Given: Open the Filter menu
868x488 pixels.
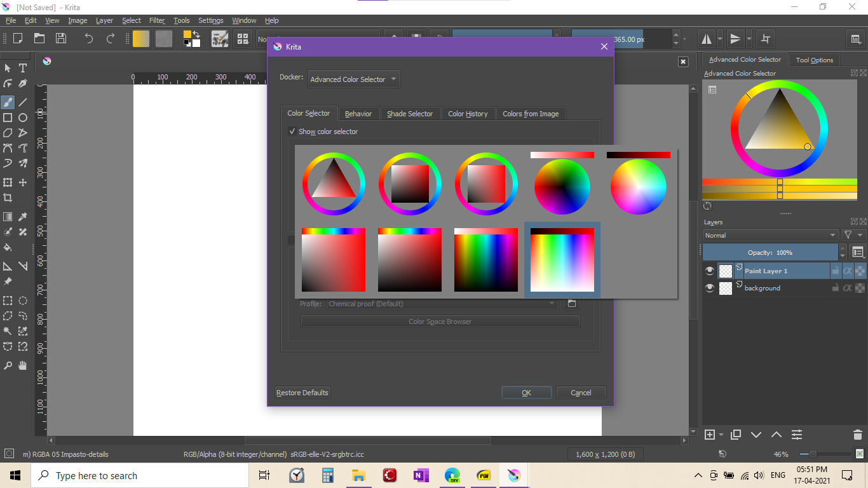Looking at the screenshot, I should pyautogui.click(x=157, y=20).
